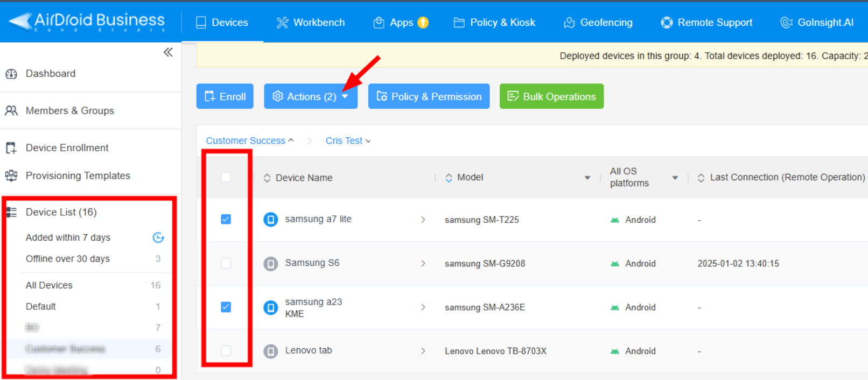Click the AirDroid Business logo
Screen dimensions: 868x380
point(87,22)
